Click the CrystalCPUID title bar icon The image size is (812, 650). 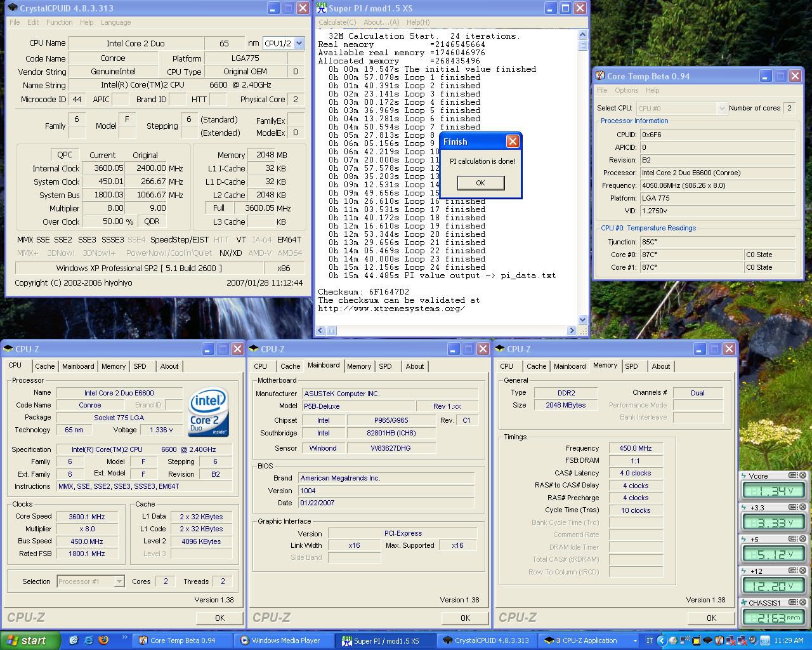13,8
